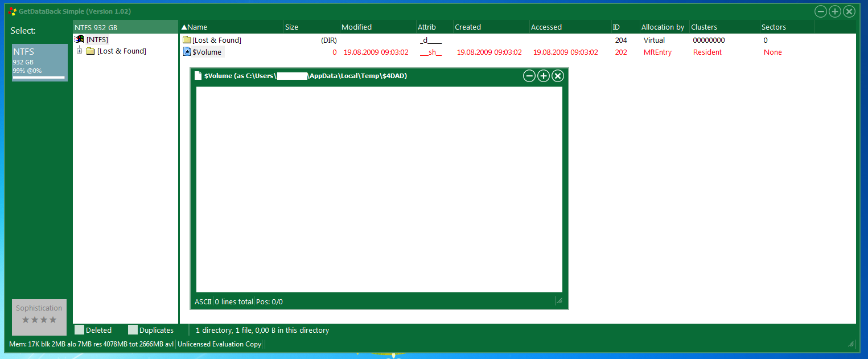Click the ID 202 cell

click(621, 52)
